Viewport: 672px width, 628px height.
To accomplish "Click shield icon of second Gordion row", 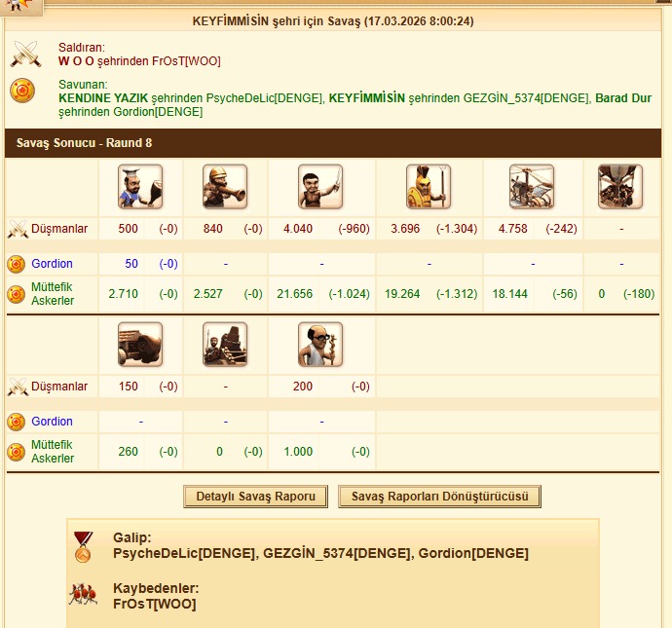I will pyautogui.click(x=17, y=422).
